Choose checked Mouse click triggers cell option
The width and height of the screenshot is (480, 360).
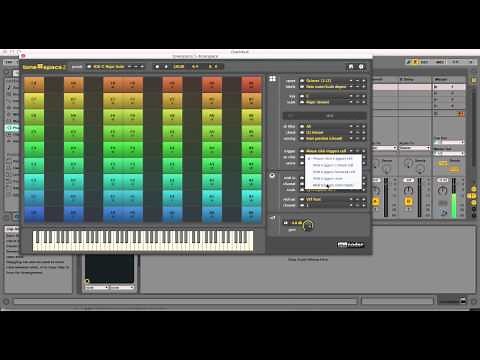[333, 159]
